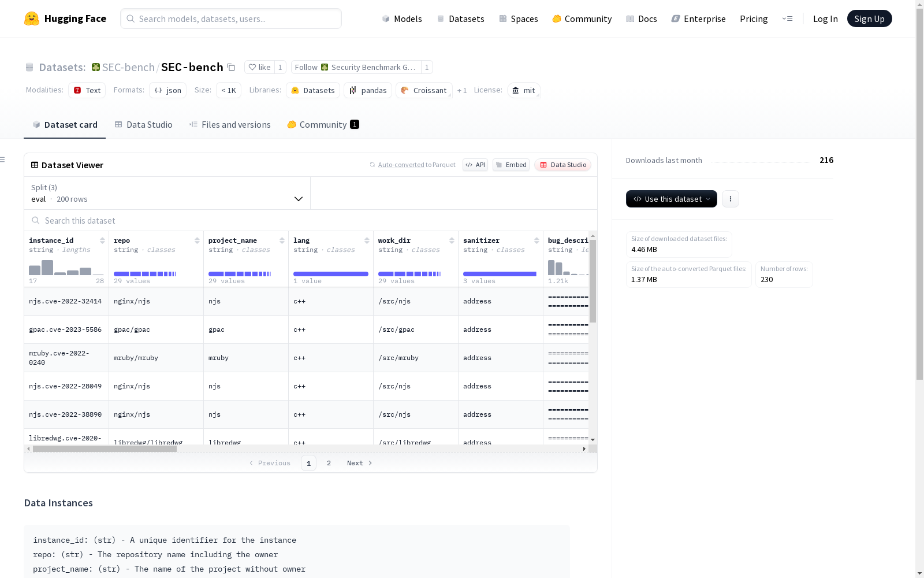Sort by lang column arrows

pos(367,240)
